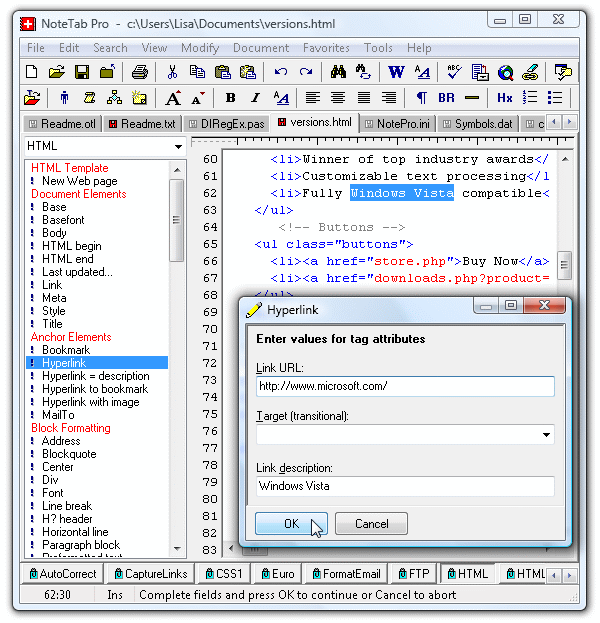Viewport: 600px width, 623px height.
Task: Insert line break with BR icon
Action: (x=446, y=98)
